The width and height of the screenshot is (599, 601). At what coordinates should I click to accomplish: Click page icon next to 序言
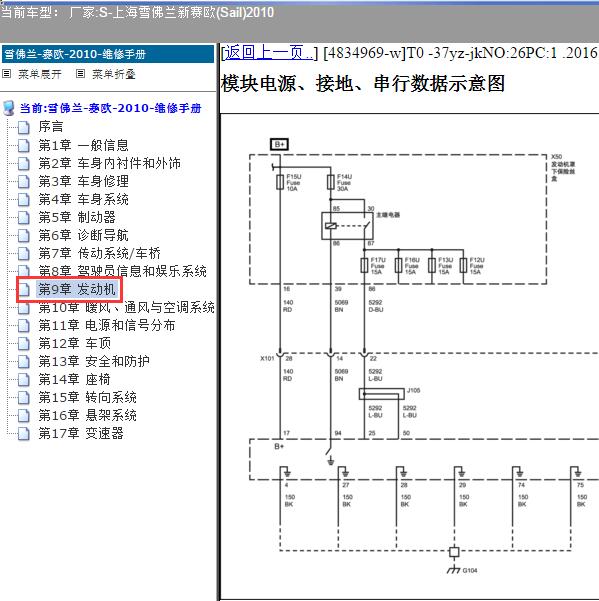point(24,127)
